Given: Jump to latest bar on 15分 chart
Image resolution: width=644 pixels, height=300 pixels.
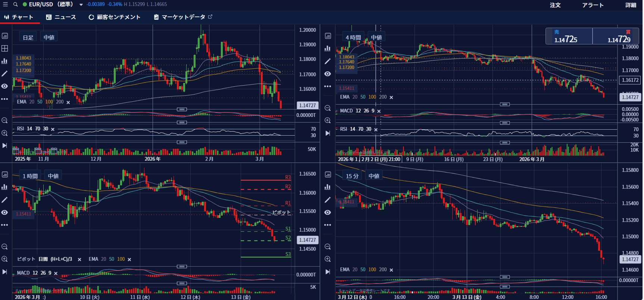Looking at the screenshot, I should point(328,272).
